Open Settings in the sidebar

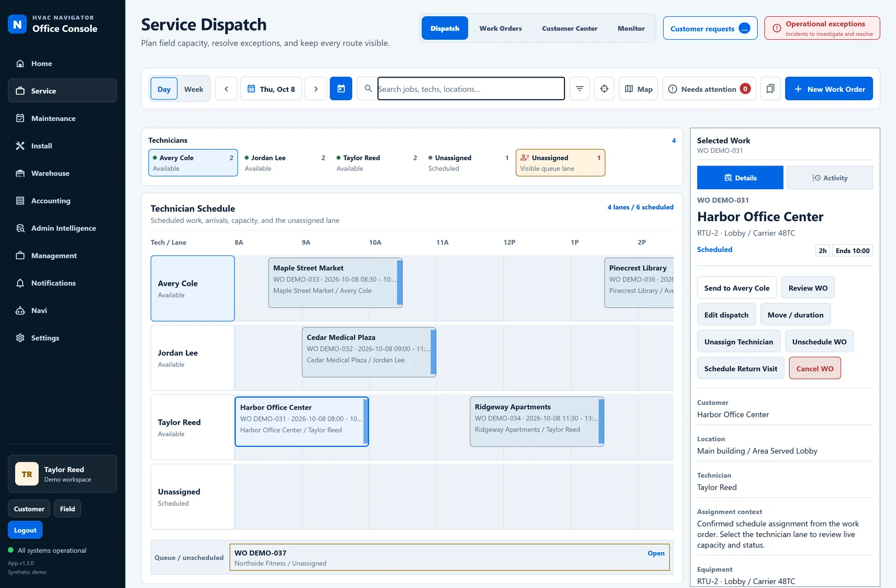(x=62, y=338)
